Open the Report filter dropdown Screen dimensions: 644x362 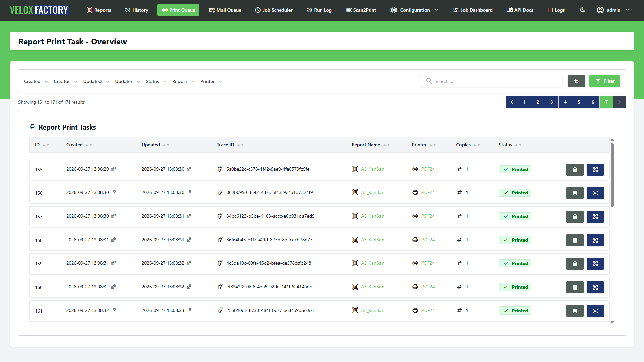(184, 81)
